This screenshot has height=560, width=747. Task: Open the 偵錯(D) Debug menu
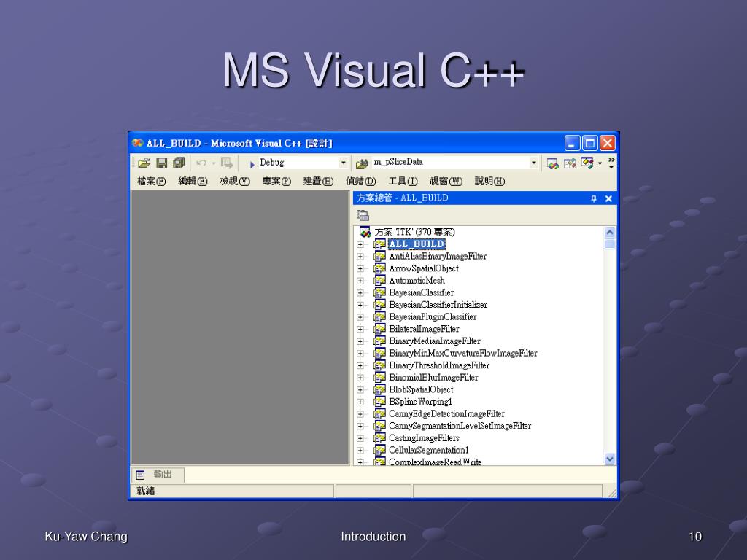[x=360, y=182]
